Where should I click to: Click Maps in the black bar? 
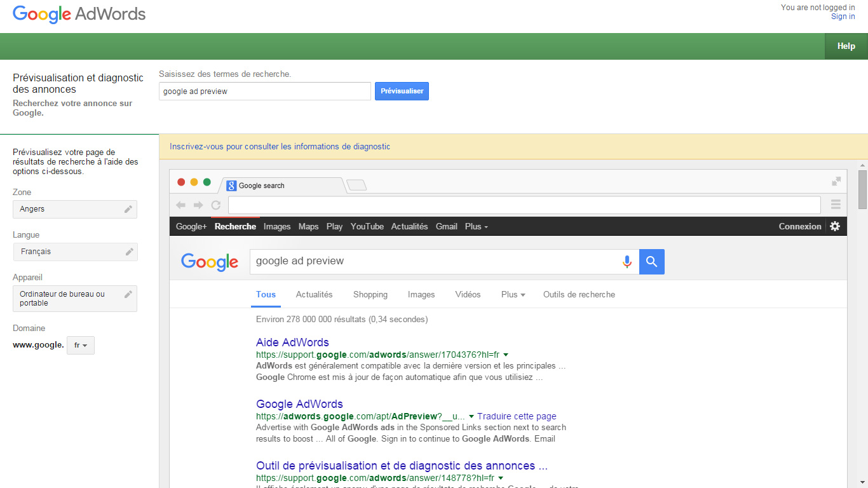click(x=309, y=226)
